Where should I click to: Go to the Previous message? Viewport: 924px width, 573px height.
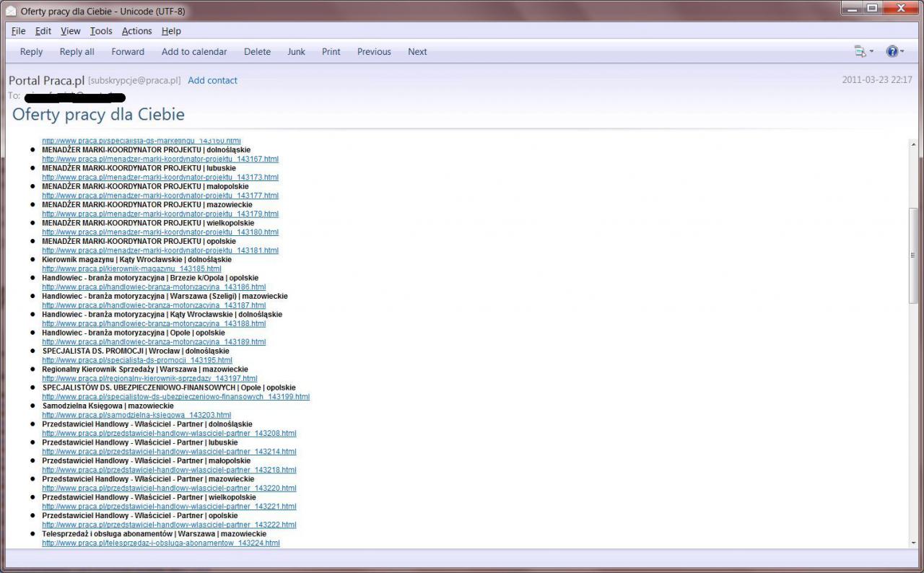coord(374,52)
